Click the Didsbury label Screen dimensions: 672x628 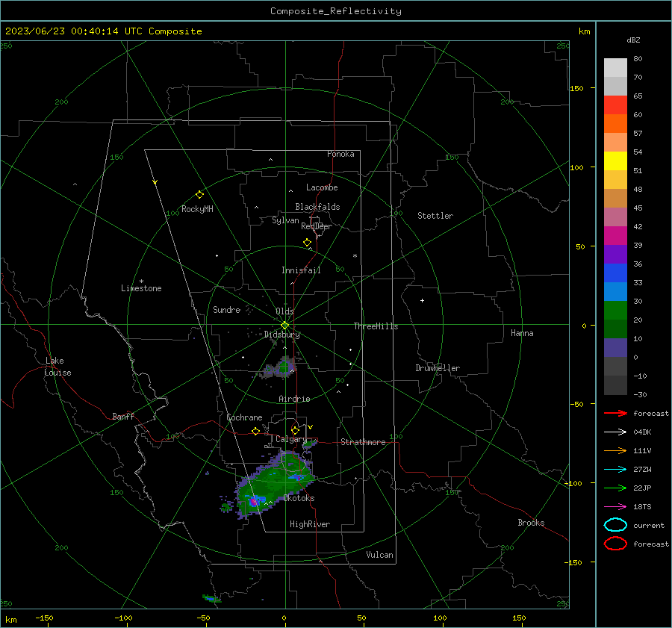[x=282, y=335]
